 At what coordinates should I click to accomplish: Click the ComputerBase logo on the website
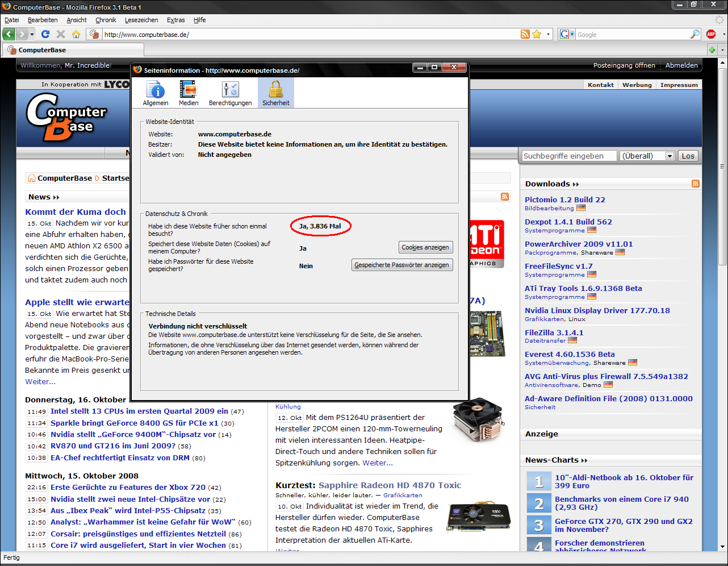tap(66, 118)
